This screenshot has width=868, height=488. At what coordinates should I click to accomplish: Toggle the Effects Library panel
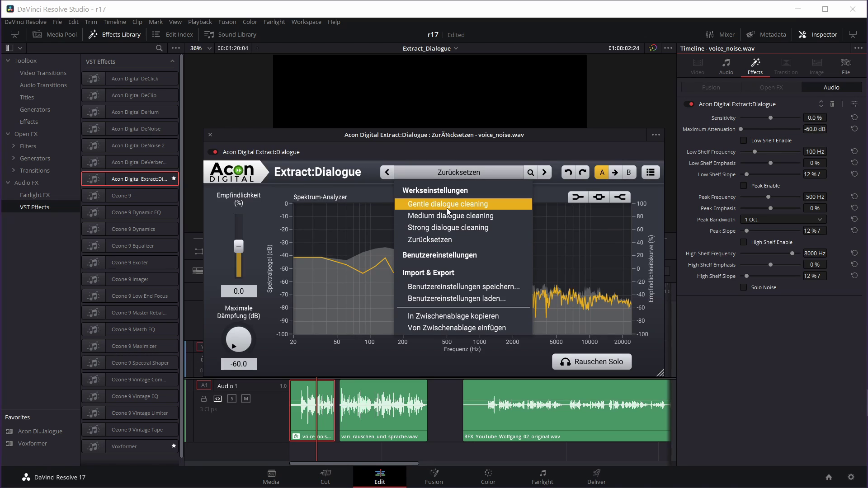click(114, 34)
